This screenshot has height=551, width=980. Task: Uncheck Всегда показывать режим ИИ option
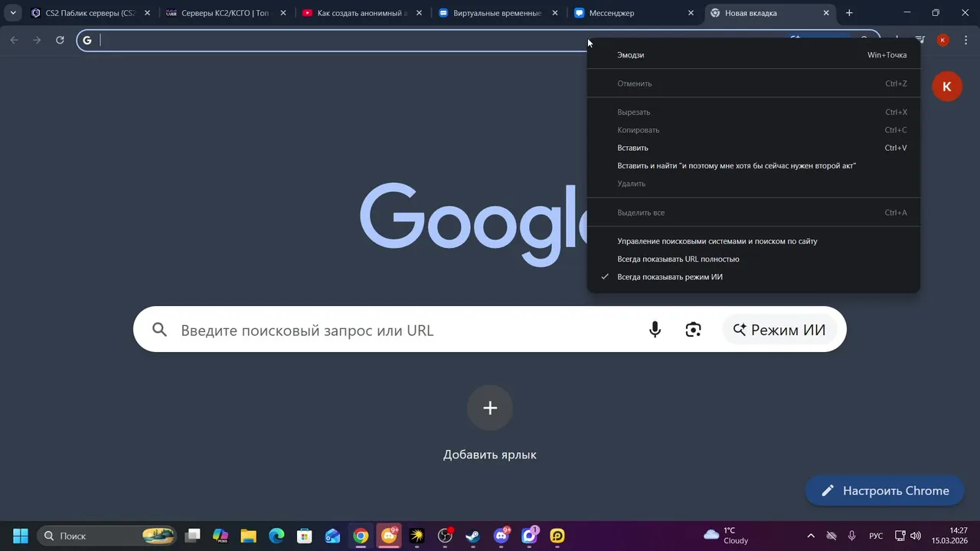click(x=753, y=277)
